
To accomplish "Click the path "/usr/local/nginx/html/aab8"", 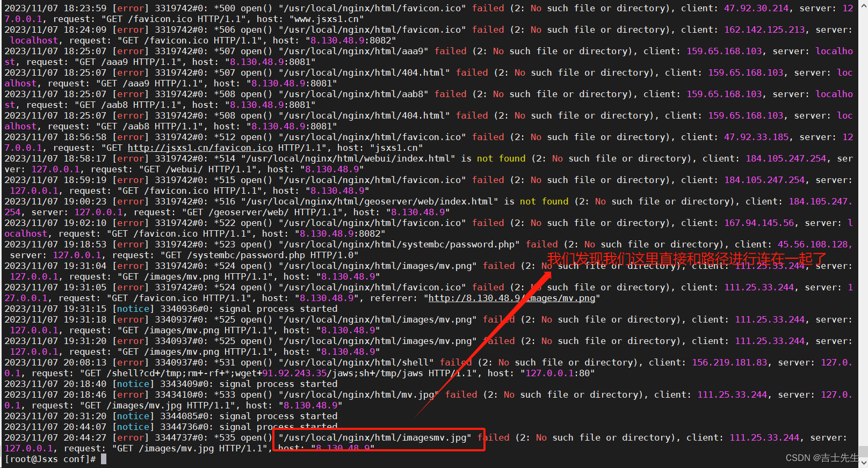I will click(x=353, y=94).
